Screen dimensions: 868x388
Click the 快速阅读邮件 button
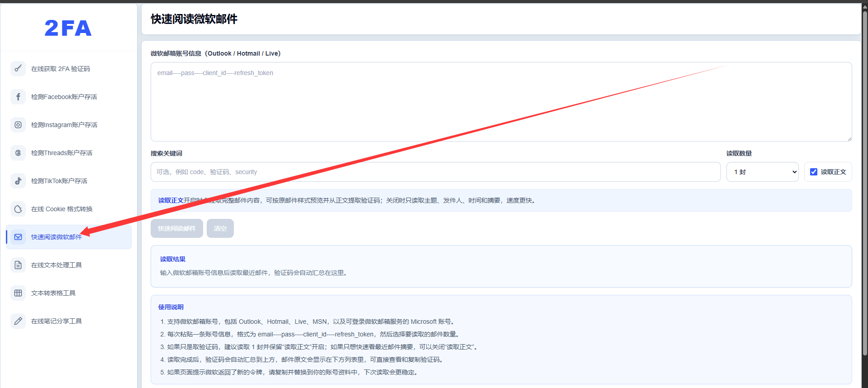177,228
